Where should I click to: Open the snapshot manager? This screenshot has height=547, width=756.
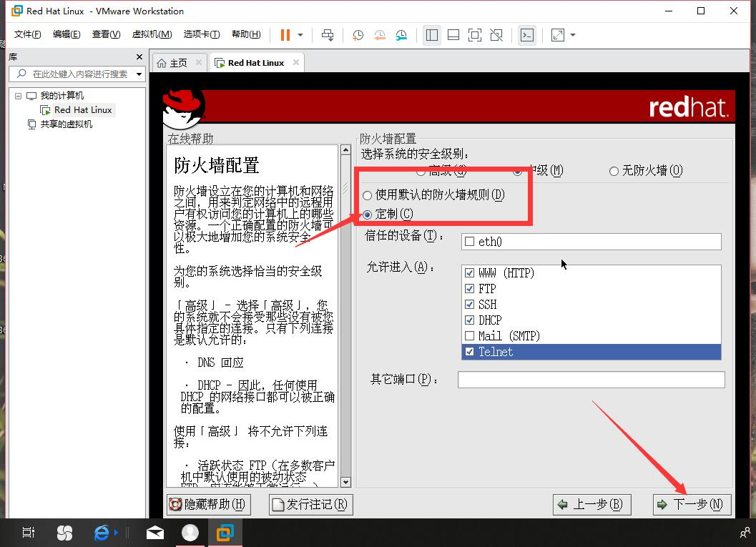tap(401, 35)
